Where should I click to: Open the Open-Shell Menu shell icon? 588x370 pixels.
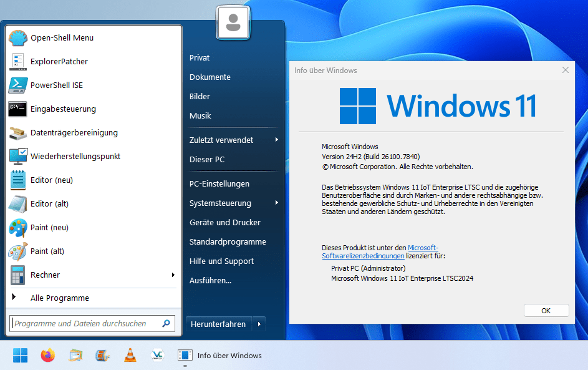pos(17,38)
